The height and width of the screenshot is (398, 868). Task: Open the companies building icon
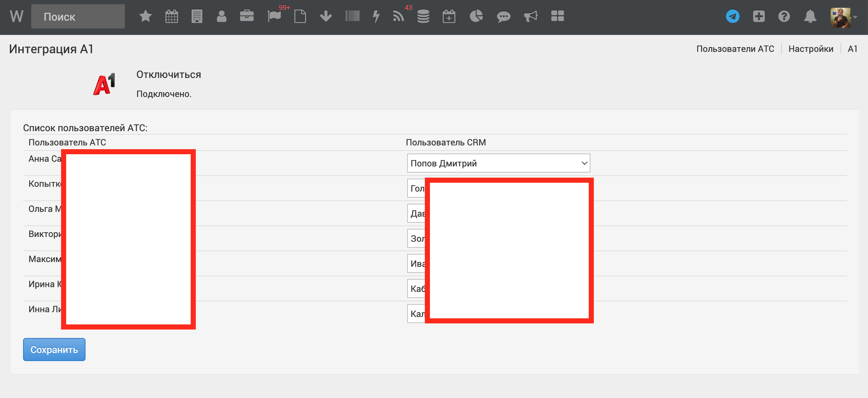click(197, 16)
